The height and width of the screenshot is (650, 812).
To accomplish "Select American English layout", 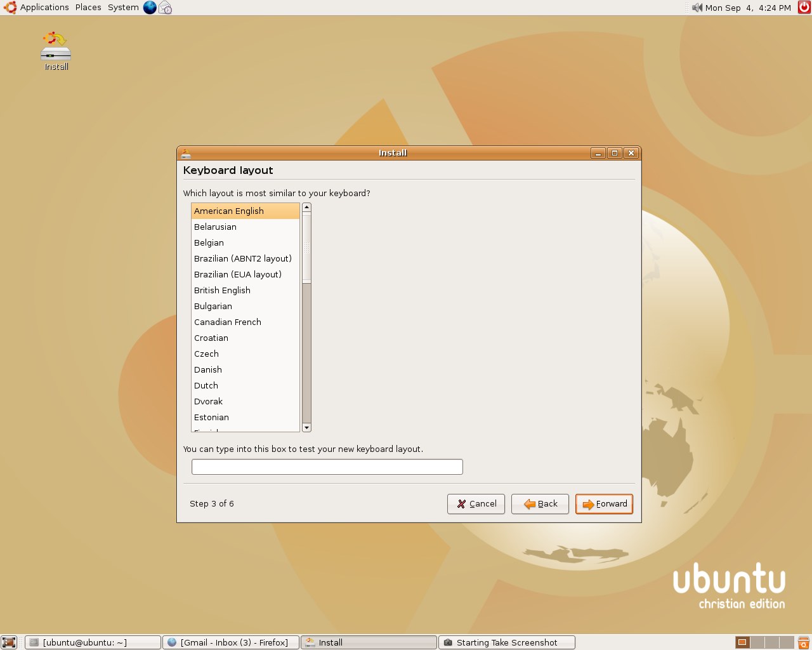I will tap(246, 211).
